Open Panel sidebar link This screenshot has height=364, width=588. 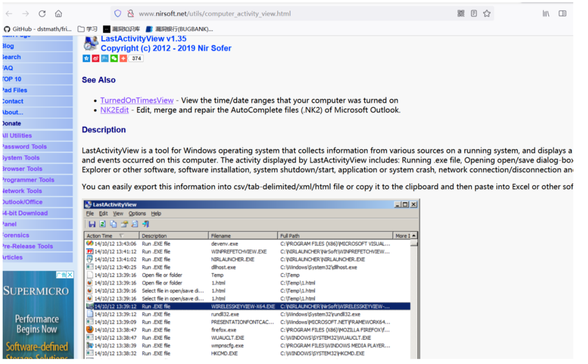pos(37,224)
